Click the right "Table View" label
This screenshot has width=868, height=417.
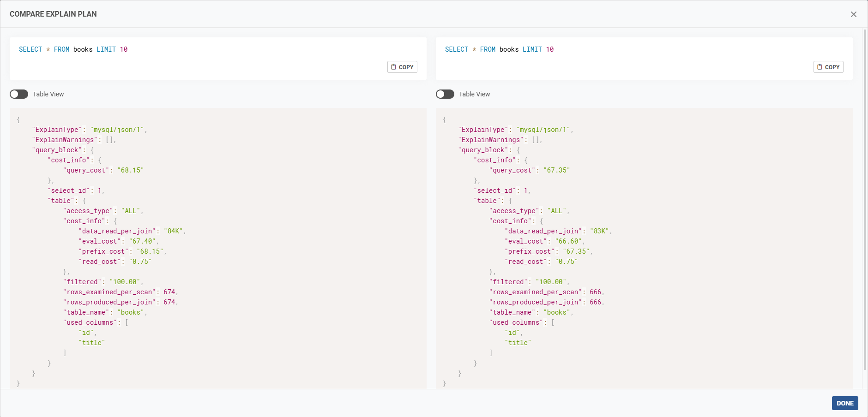pyautogui.click(x=474, y=94)
